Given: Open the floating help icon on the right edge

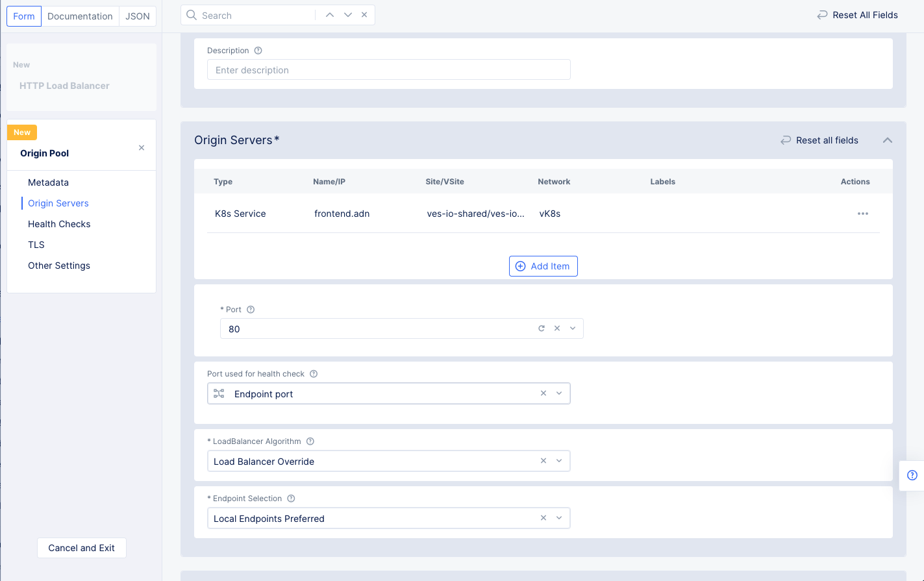Looking at the screenshot, I should (x=912, y=475).
